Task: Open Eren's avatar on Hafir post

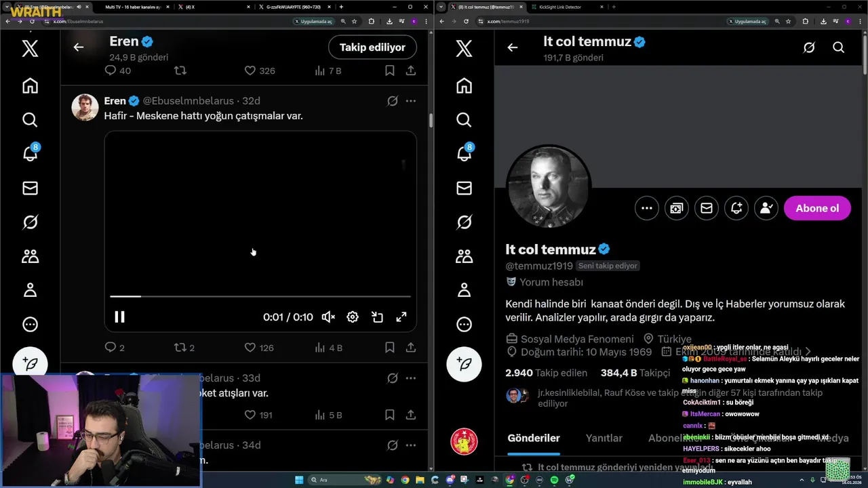Action: pos(85,108)
